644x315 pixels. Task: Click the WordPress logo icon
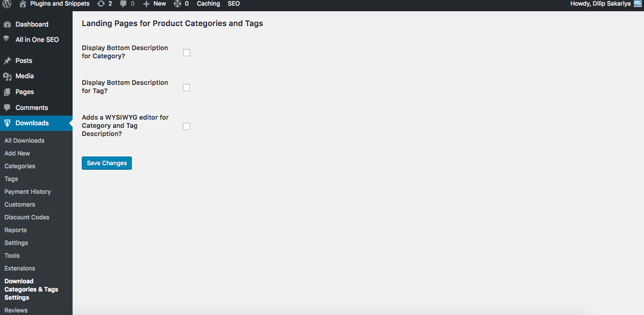click(7, 4)
